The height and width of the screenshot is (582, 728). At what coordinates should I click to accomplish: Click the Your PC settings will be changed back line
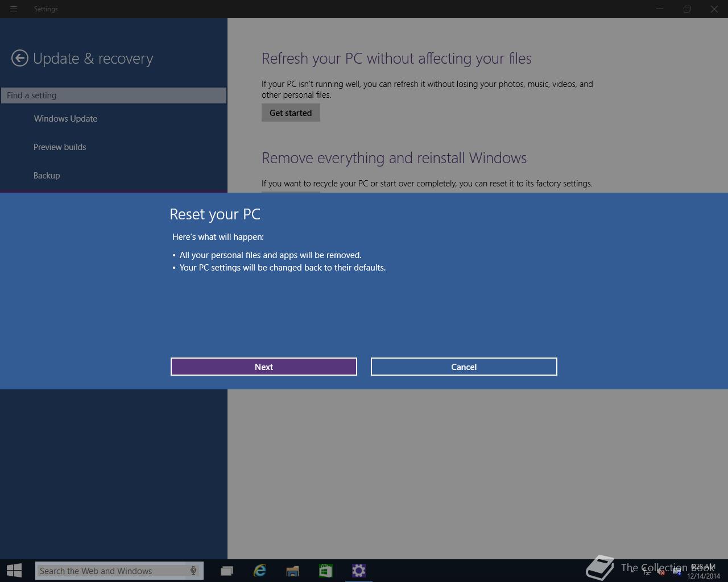(x=283, y=268)
